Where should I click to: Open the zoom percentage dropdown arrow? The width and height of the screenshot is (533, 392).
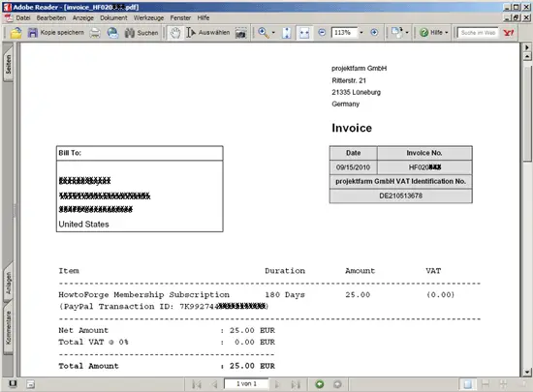[361, 33]
